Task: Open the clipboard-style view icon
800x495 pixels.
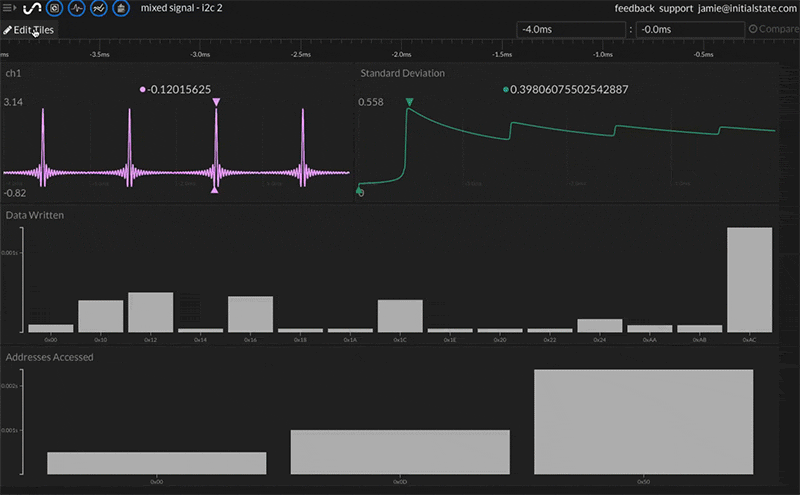Action: (121, 9)
